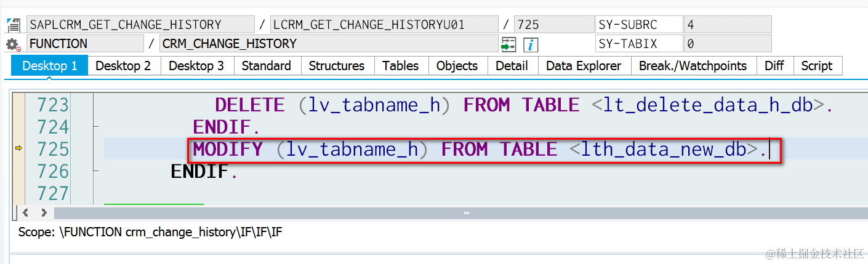868x264 pixels.
Task: Click the SY-TABIX value field showing 0
Action: (x=728, y=44)
